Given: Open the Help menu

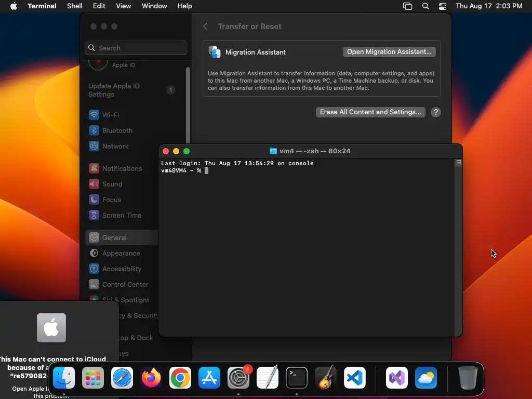Looking at the screenshot, I should pos(185,6).
